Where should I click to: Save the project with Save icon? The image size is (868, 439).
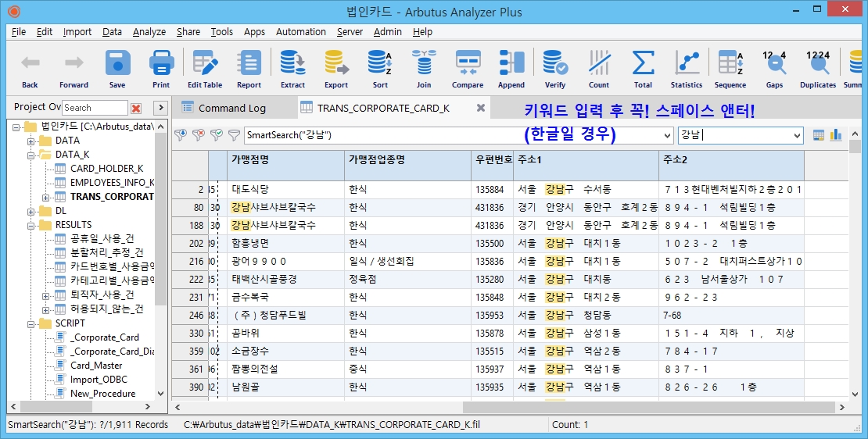[117, 69]
